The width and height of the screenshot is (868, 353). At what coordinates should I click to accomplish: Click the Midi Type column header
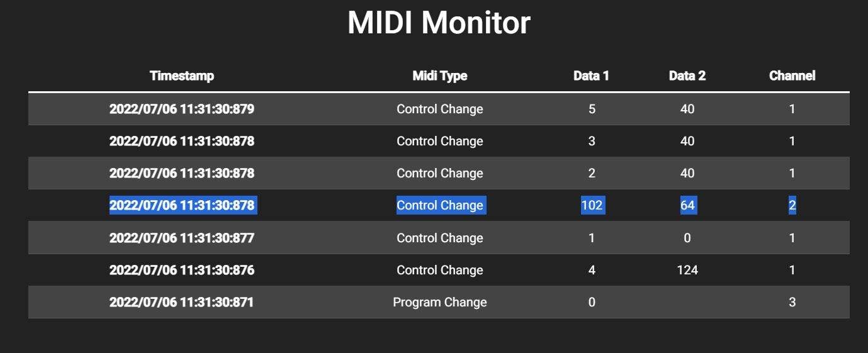[439, 76]
